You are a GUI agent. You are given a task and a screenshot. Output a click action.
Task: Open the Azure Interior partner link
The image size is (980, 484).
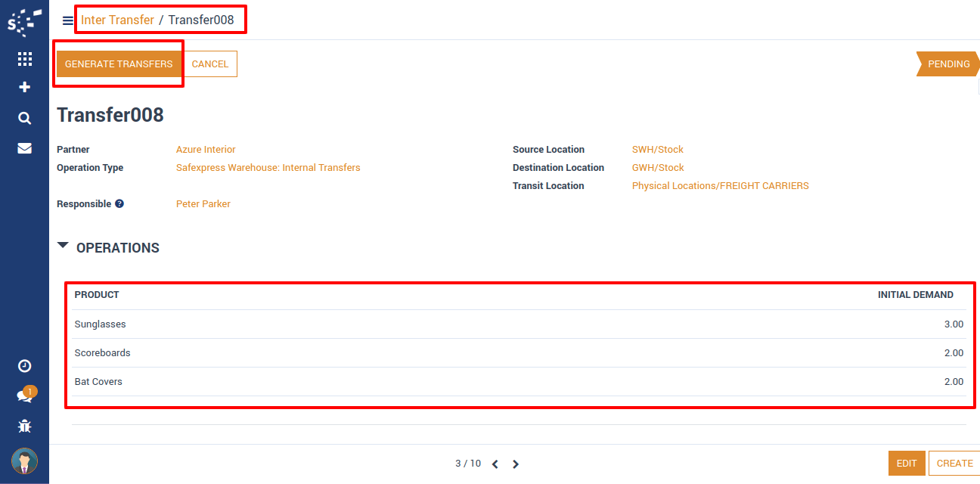206,150
